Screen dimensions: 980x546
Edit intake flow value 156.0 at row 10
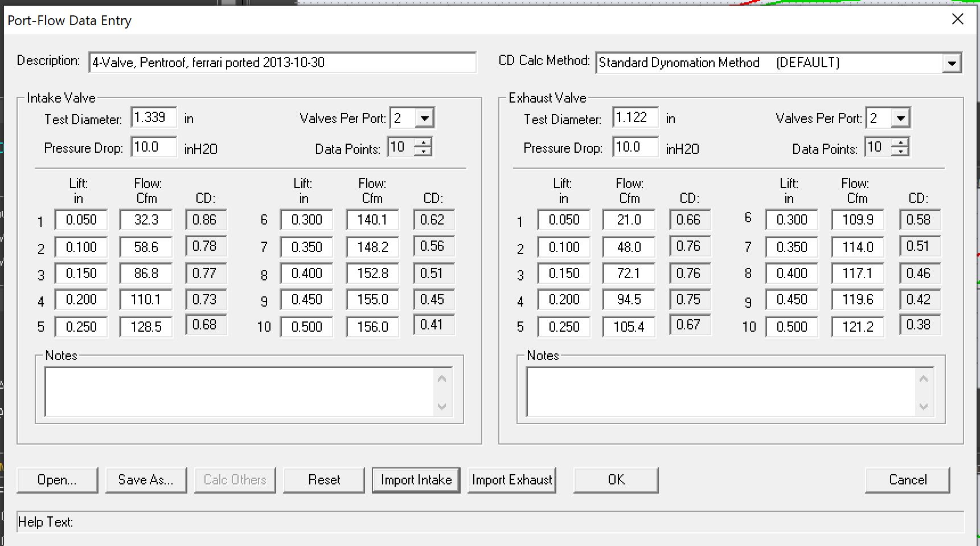[372, 327]
